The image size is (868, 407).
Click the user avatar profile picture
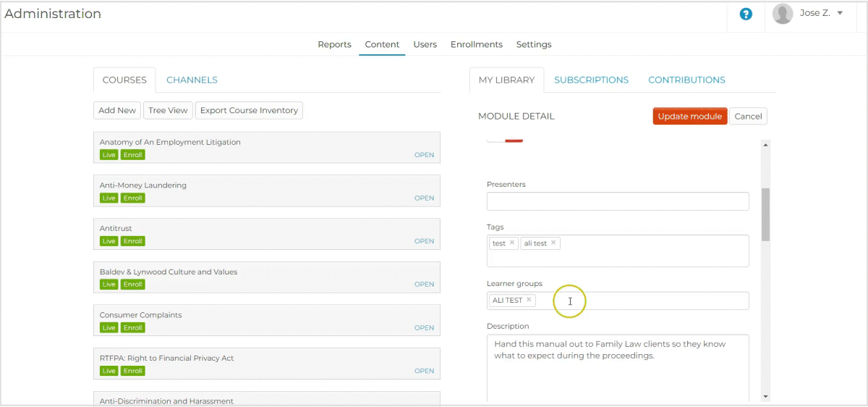[x=783, y=14]
